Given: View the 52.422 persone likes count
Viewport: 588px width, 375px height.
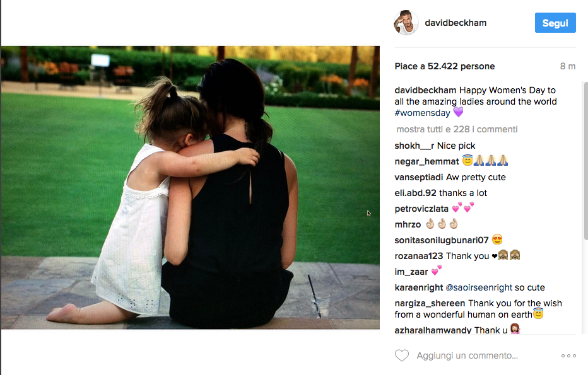Looking at the screenshot, I should coord(461,66).
